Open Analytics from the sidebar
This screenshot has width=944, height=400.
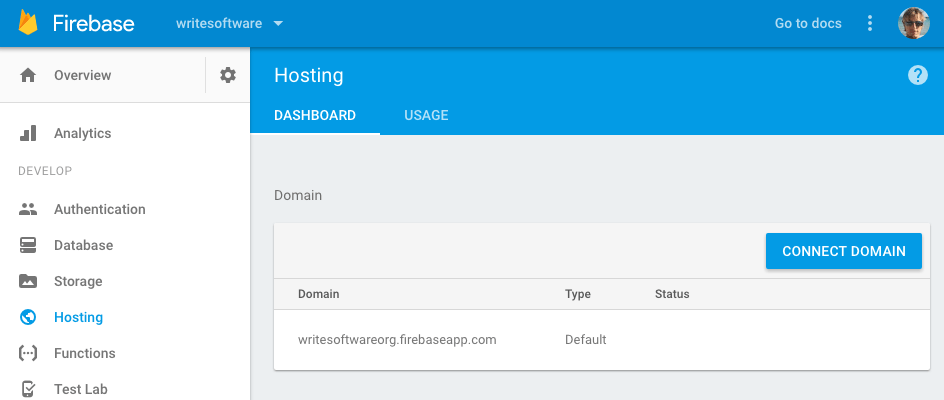click(x=82, y=133)
